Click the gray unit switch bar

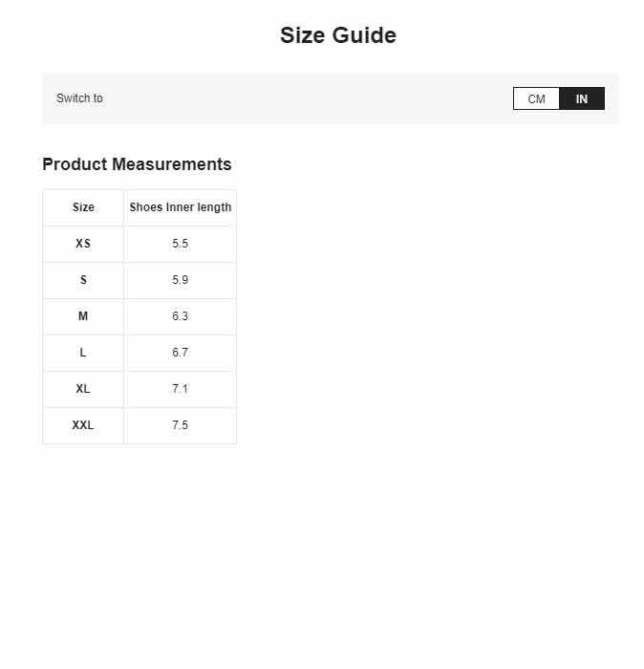331,98
